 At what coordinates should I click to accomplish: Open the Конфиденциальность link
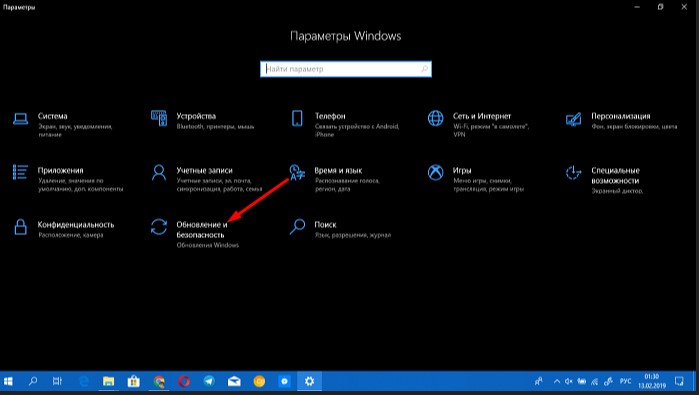[x=76, y=225]
